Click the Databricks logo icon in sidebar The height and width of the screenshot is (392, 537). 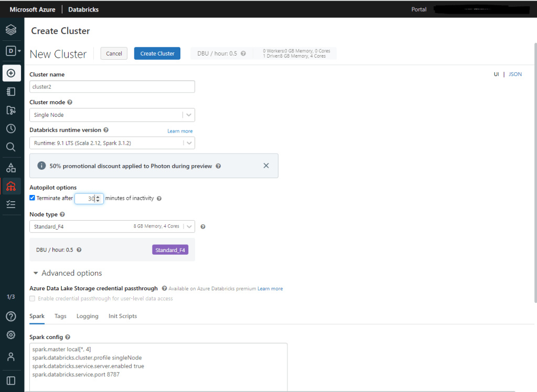coord(11,30)
